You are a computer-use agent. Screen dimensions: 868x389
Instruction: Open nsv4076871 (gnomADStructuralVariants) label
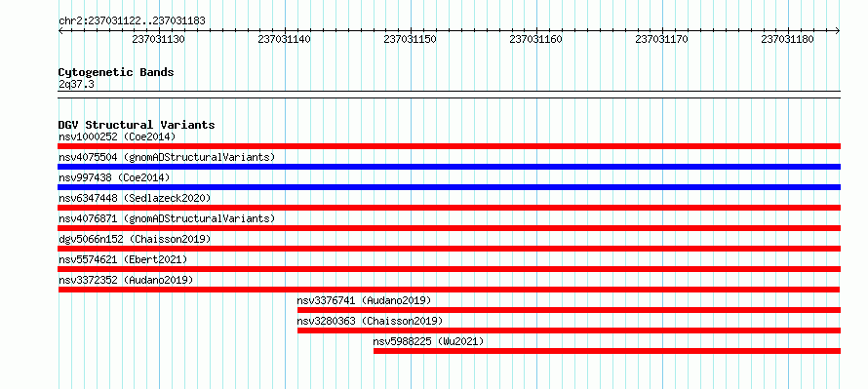(167, 218)
